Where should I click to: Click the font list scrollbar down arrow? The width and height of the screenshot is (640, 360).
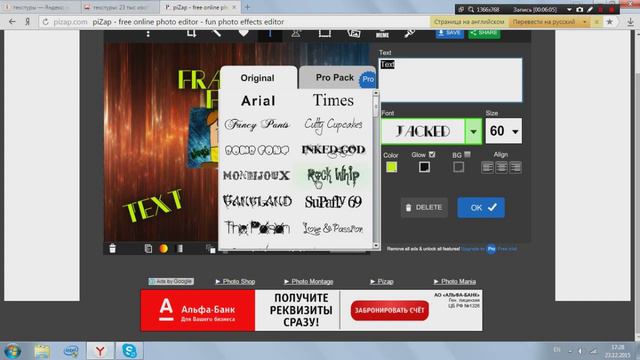coord(376,246)
